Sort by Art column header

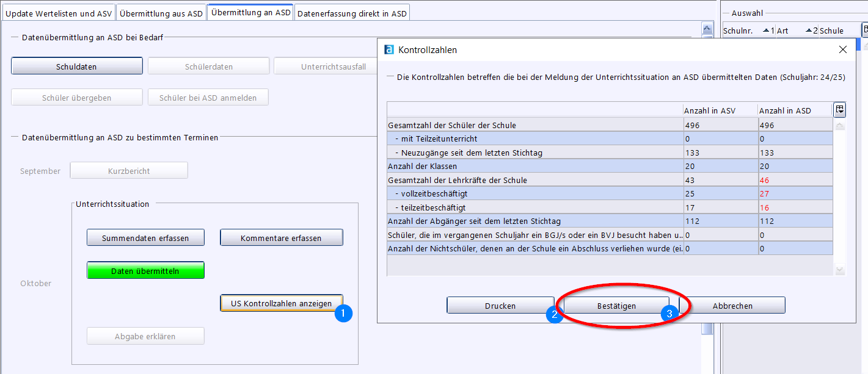coord(797,31)
